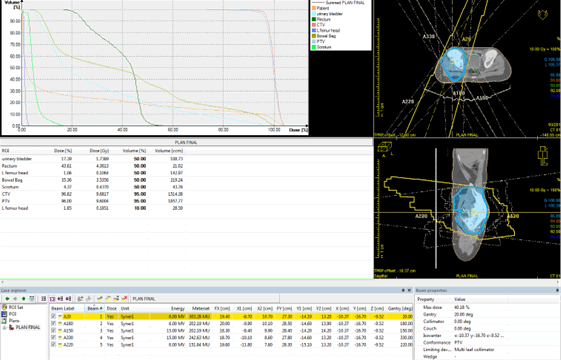Viewport: 561px width, 360px height.
Task: Click the ROI Set icon in tree
Action: click(4, 307)
